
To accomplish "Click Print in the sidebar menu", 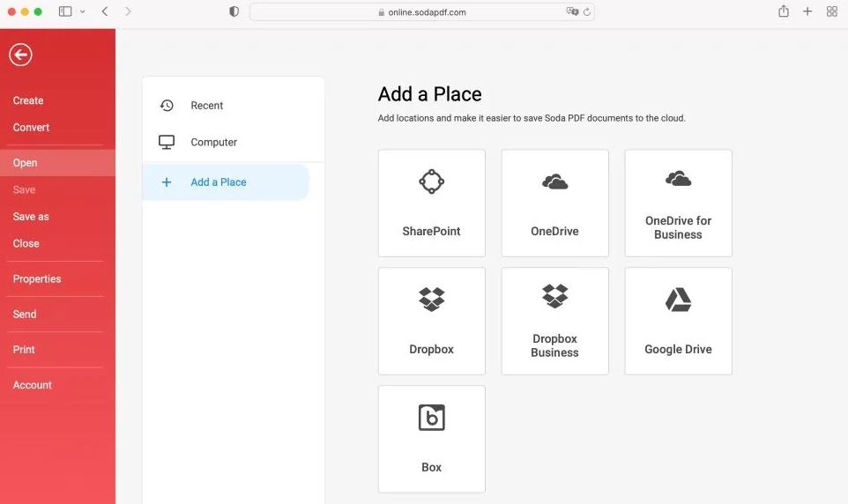I will (x=24, y=350).
